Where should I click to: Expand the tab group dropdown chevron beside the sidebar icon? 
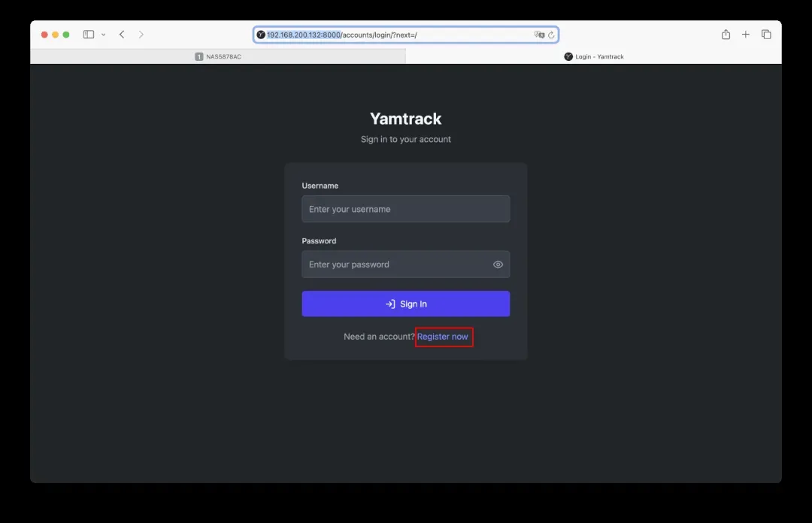(103, 35)
